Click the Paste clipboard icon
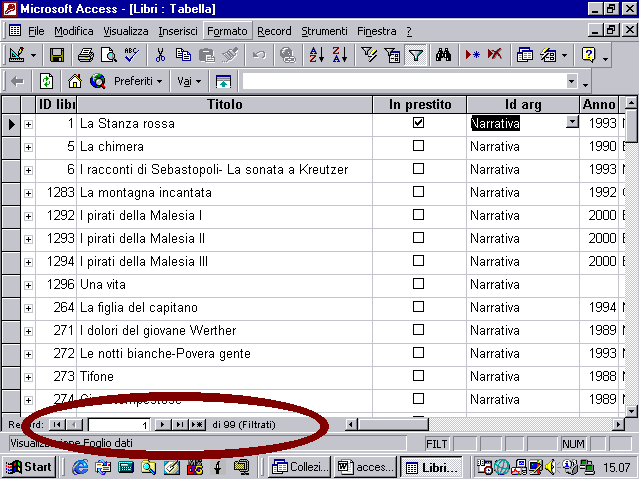 click(207, 55)
